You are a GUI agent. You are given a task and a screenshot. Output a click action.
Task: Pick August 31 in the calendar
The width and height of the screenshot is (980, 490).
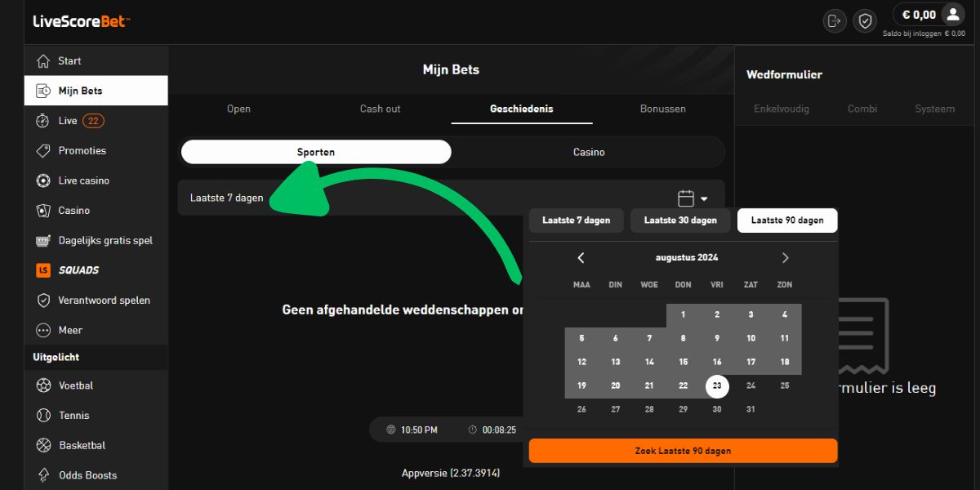(x=751, y=410)
